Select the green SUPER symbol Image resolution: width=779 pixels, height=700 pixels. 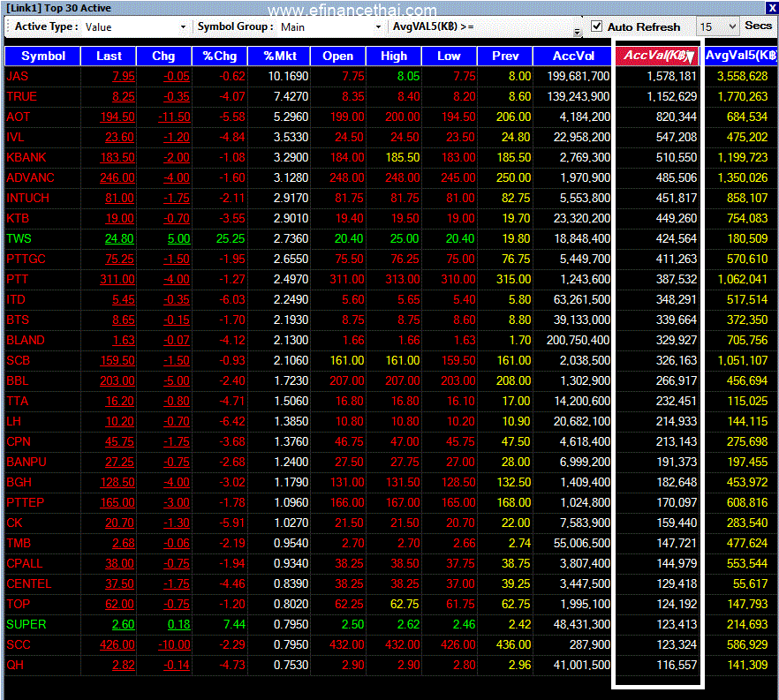pyautogui.click(x=26, y=625)
